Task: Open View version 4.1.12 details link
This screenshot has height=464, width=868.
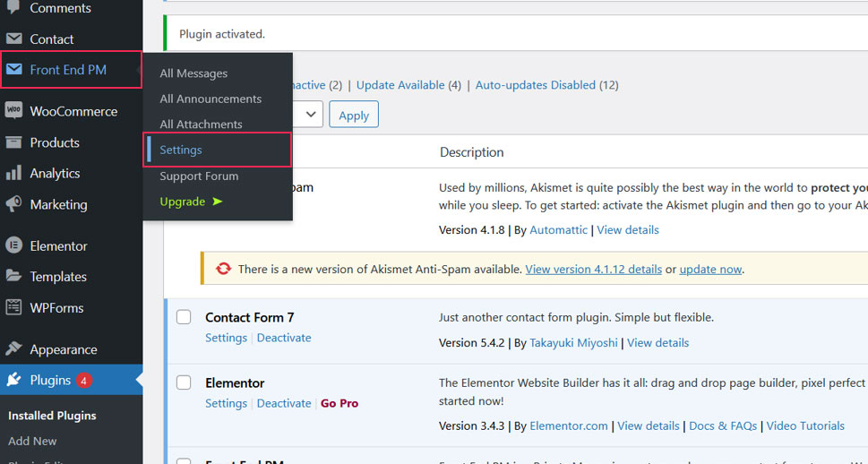Action: [593, 269]
